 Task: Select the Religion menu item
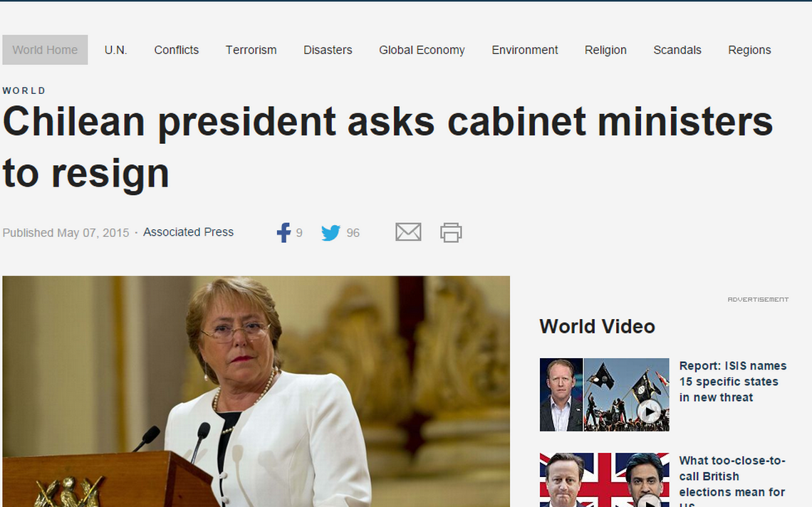[605, 50]
